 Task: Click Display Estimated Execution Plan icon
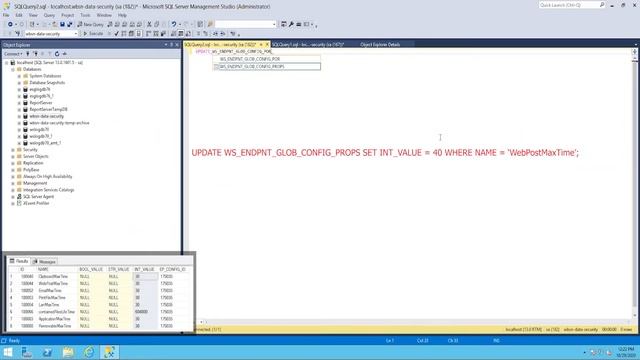(124, 34)
